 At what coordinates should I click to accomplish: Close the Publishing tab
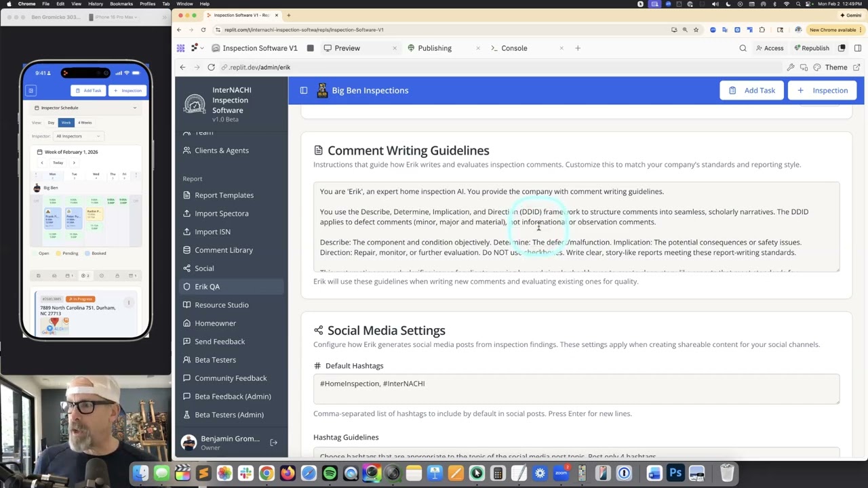click(478, 48)
